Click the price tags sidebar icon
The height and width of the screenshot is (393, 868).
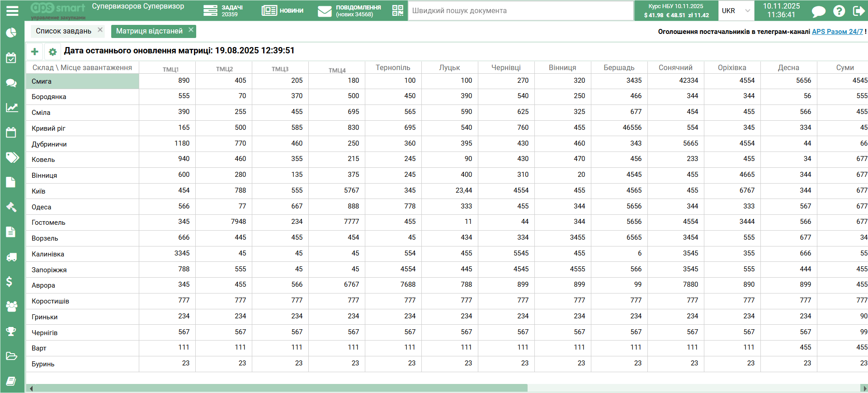pos(12,157)
